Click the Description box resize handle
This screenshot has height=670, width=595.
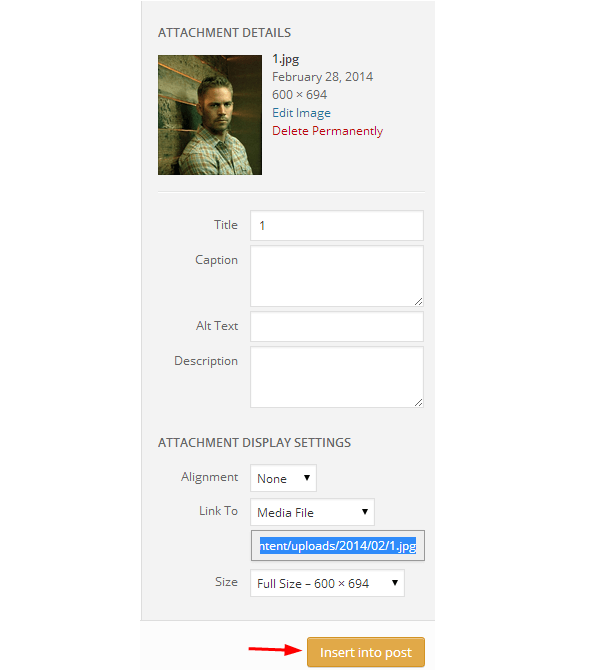(418, 403)
